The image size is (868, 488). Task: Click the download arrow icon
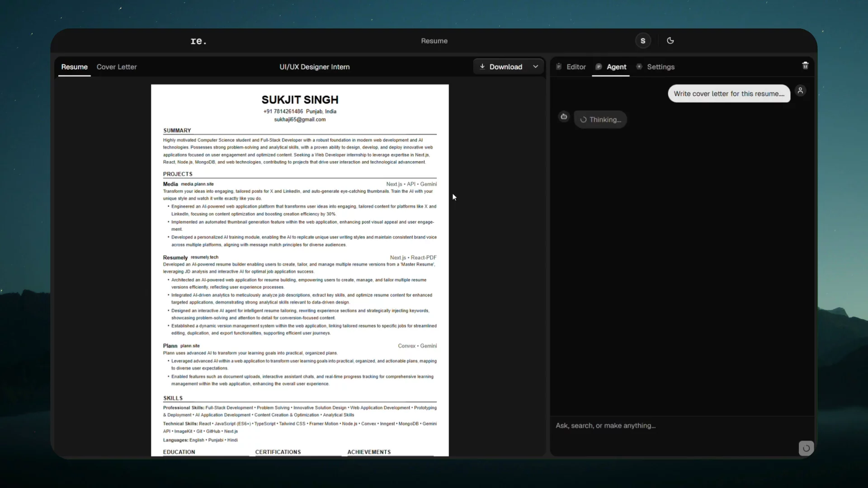[x=482, y=66]
